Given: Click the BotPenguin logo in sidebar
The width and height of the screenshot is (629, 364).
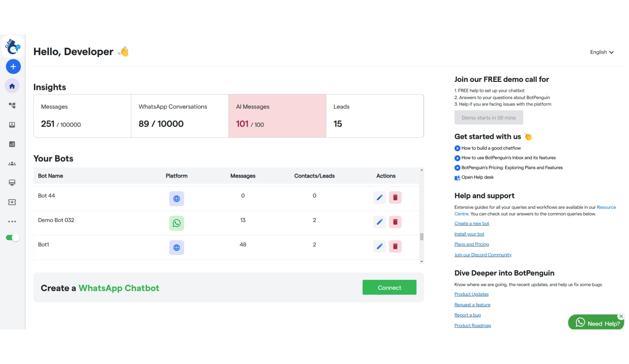Looking at the screenshot, I should point(13,47).
